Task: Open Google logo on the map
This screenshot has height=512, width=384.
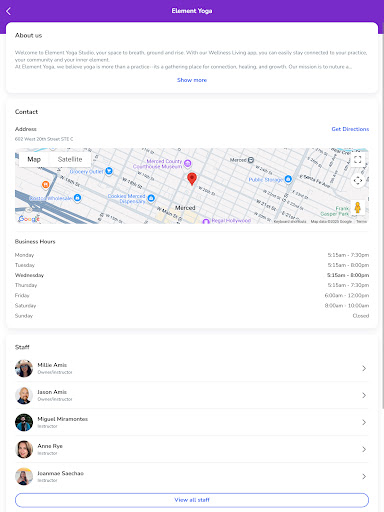Action: (29, 219)
